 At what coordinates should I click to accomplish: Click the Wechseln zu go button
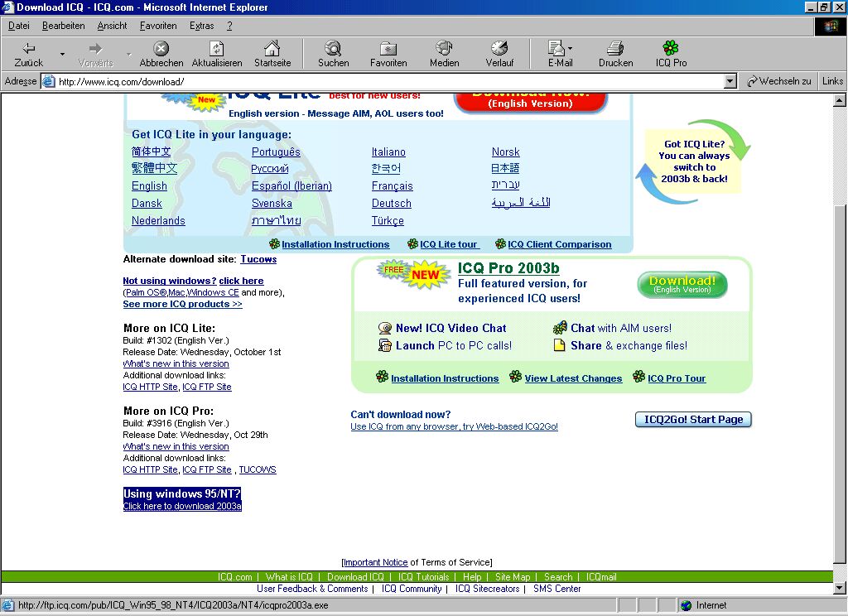tap(778, 81)
